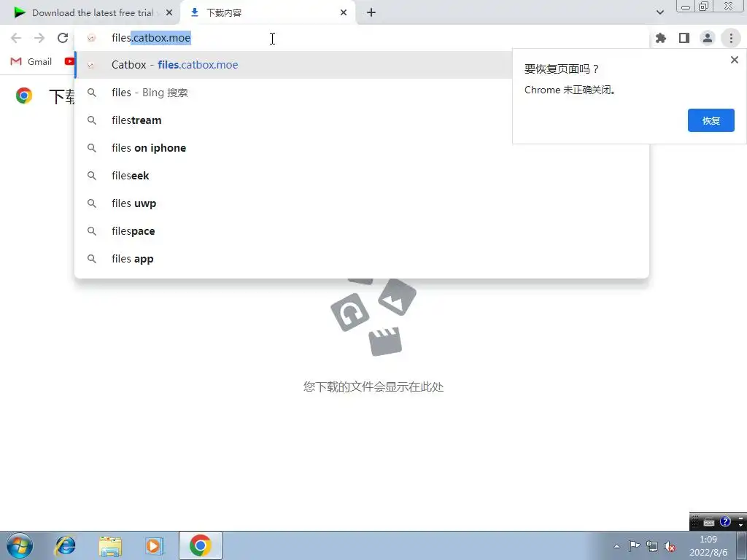Dismiss the restore pages popup
Viewport: 747px width, 560px height.
(x=734, y=60)
